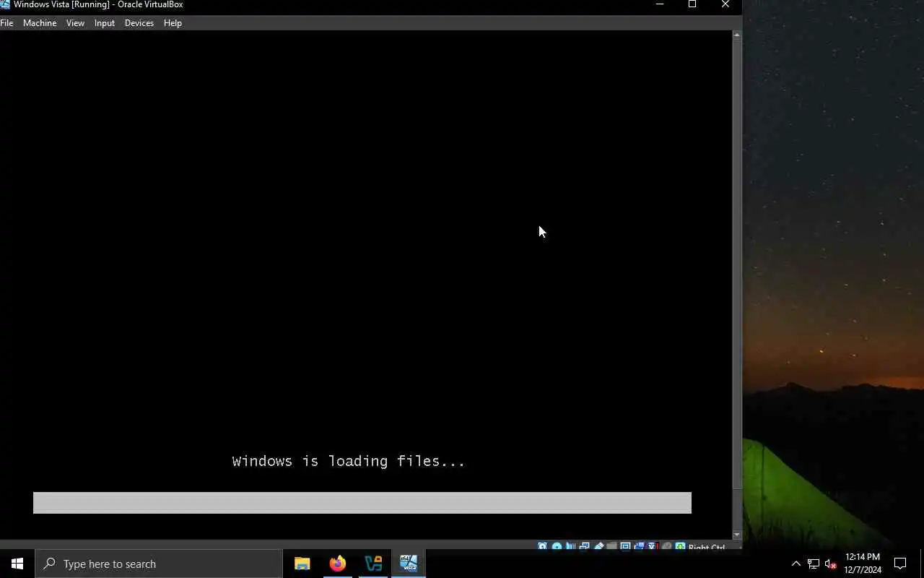Click the scroll up arrow of VM window

click(x=737, y=35)
